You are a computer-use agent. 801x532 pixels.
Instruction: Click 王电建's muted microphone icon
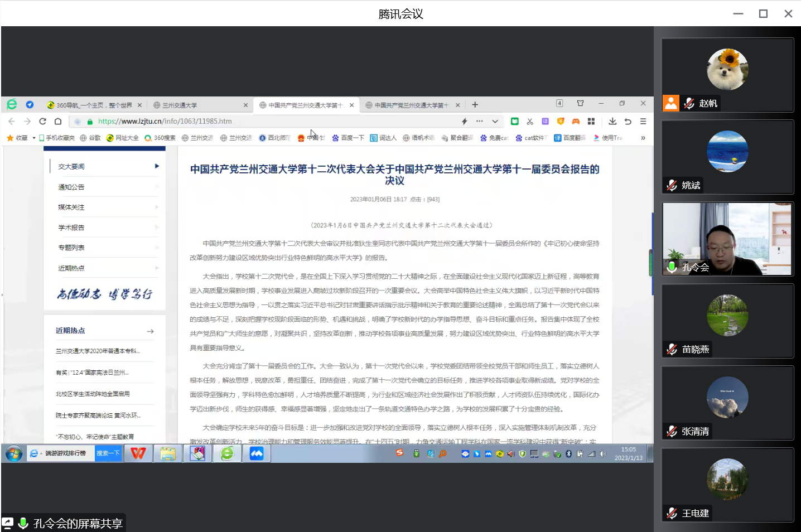click(672, 513)
